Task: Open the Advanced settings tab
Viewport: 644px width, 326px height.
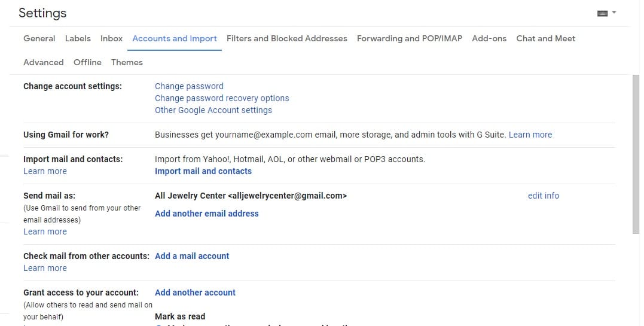Action: tap(44, 62)
